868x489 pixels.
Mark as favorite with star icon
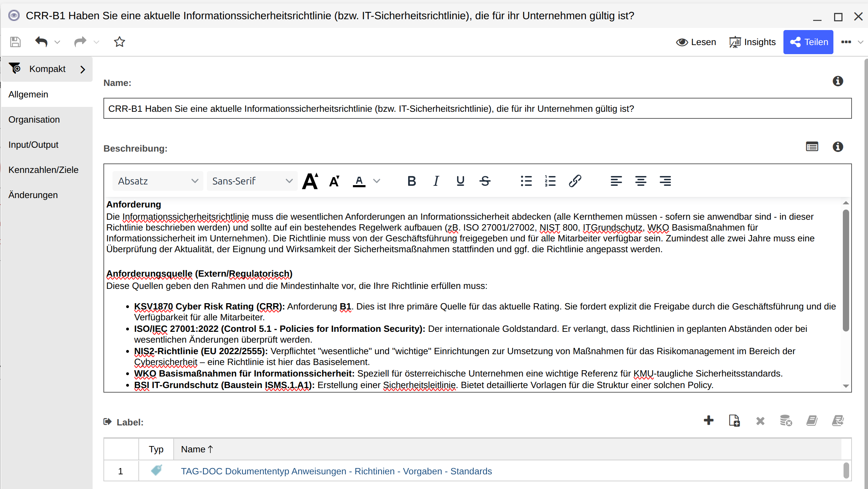coord(120,42)
